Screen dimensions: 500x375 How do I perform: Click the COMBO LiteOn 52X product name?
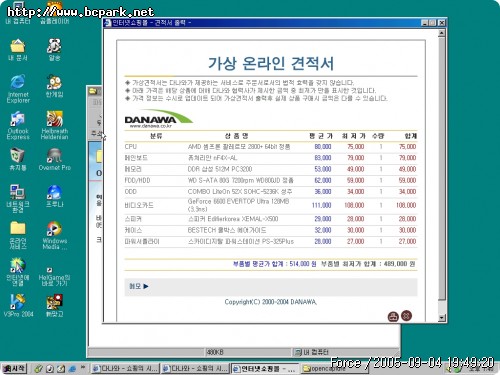click(240, 192)
